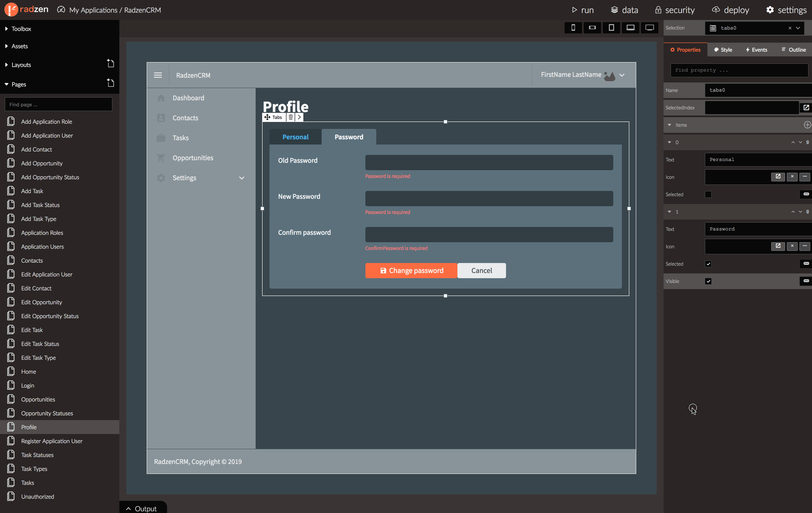This screenshot has width=812, height=513.
Task: Open icon picker ellipsis for item 1
Action: (x=805, y=246)
